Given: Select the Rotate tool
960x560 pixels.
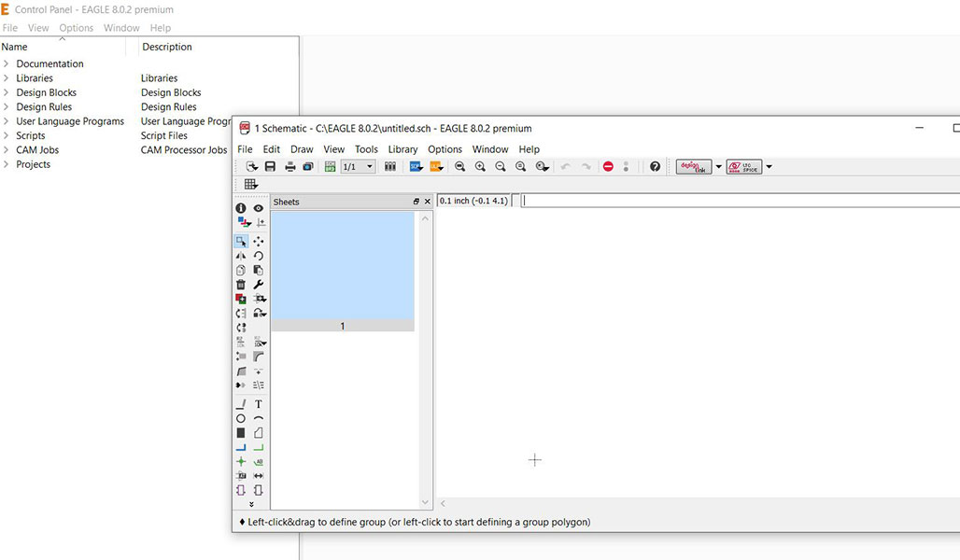Looking at the screenshot, I should pyautogui.click(x=259, y=256).
